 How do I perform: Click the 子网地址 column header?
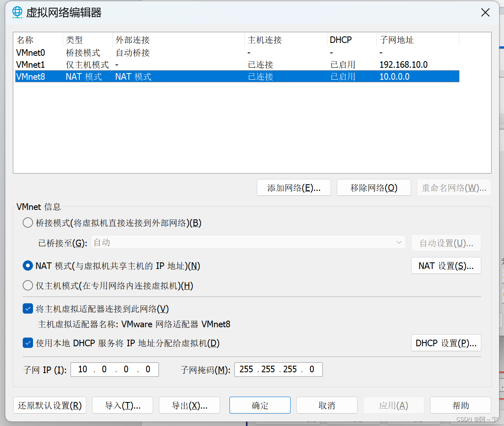tap(418, 40)
